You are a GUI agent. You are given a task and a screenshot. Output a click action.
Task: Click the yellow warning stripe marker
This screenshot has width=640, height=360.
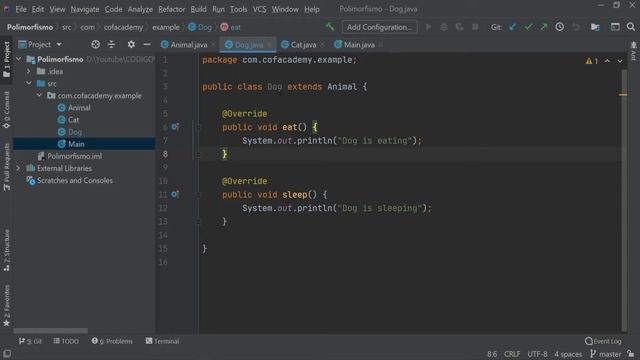[x=623, y=95]
